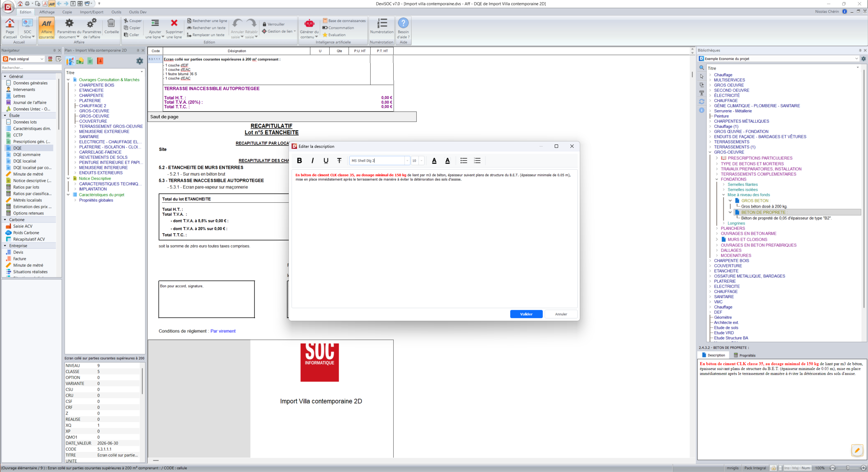Click the pencil edit icon under the description
Viewport: 868px width, 472px height.
(857, 450)
